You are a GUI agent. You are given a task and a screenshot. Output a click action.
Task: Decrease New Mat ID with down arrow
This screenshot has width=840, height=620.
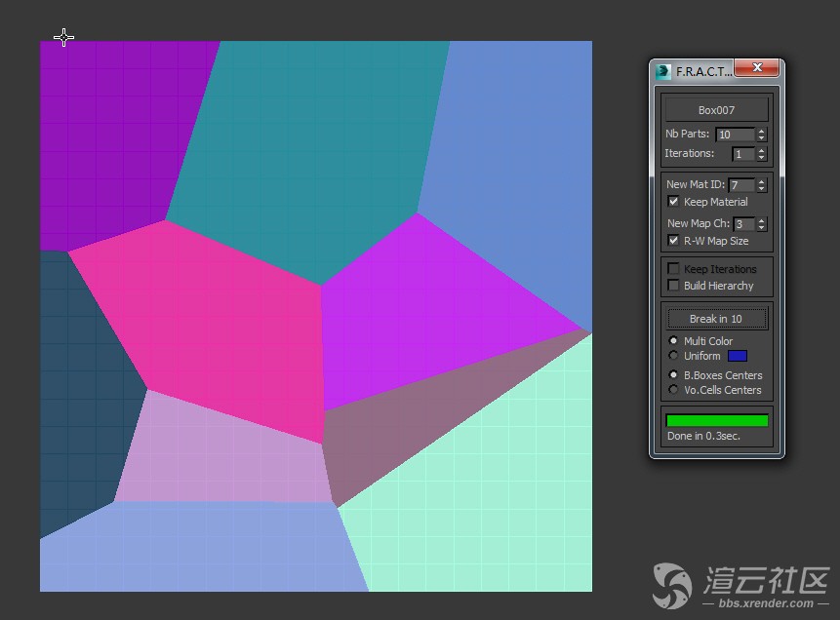(761, 189)
